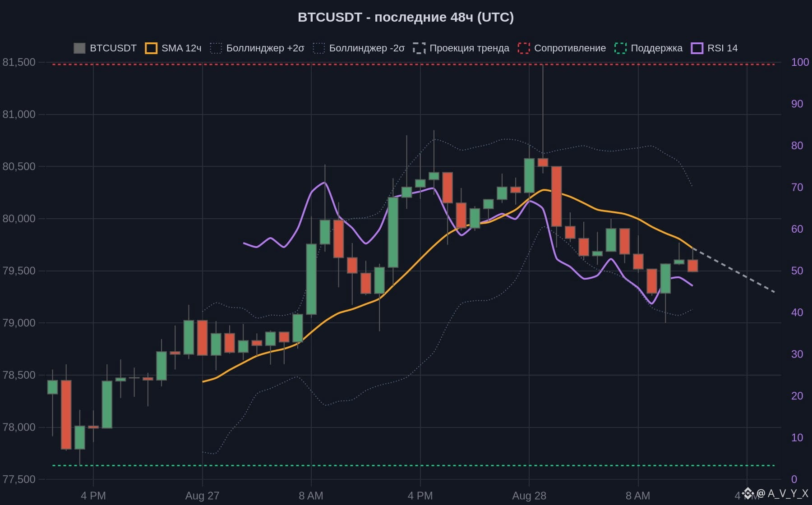Click the green dashed Поддержка swatch
812x505 pixels.
(620, 48)
